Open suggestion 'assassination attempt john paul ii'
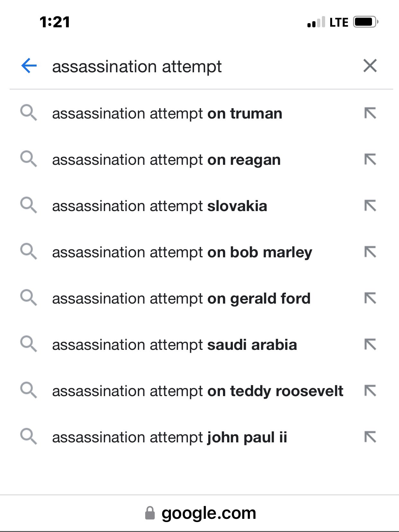Screen dimensions: 399x532 point(169,438)
